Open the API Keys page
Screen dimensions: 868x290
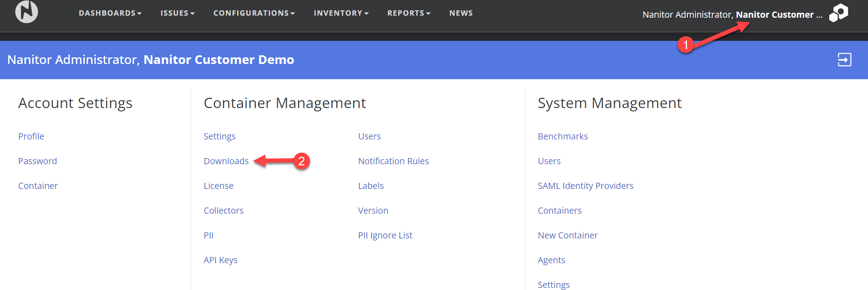[x=221, y=260]
